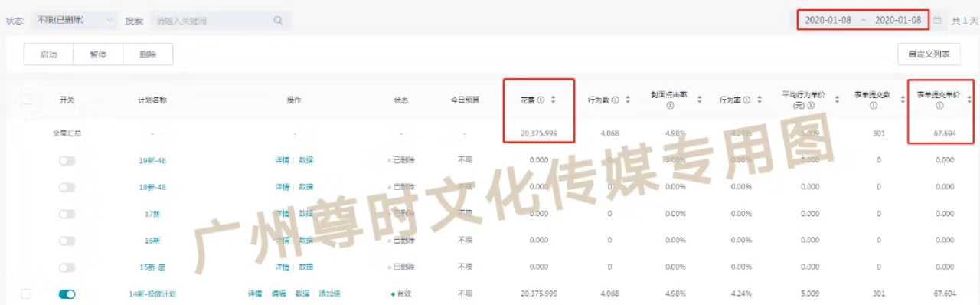Open plan name link 19新-48
Viewport: 980px width, 305px height.
[152, 160]
